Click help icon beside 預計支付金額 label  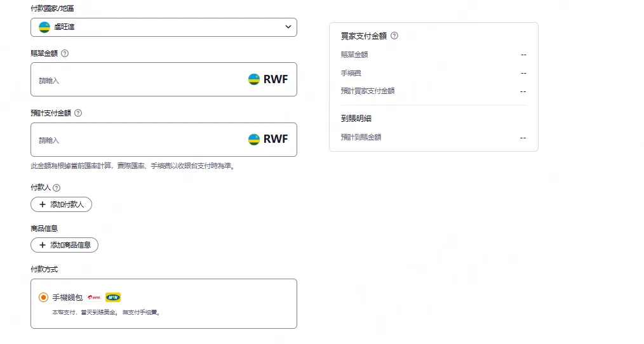tap(78, 113)
